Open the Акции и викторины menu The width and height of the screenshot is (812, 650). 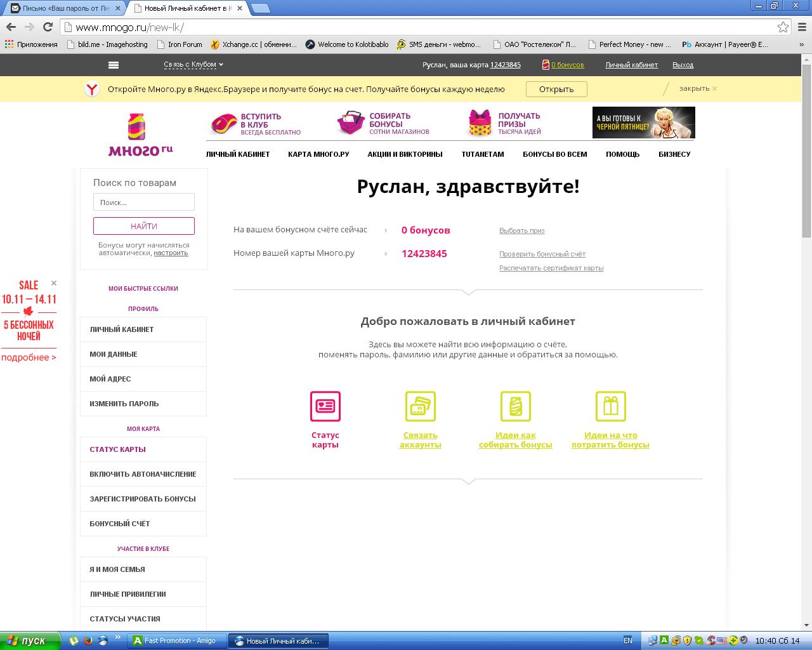[x=405, y=154]
